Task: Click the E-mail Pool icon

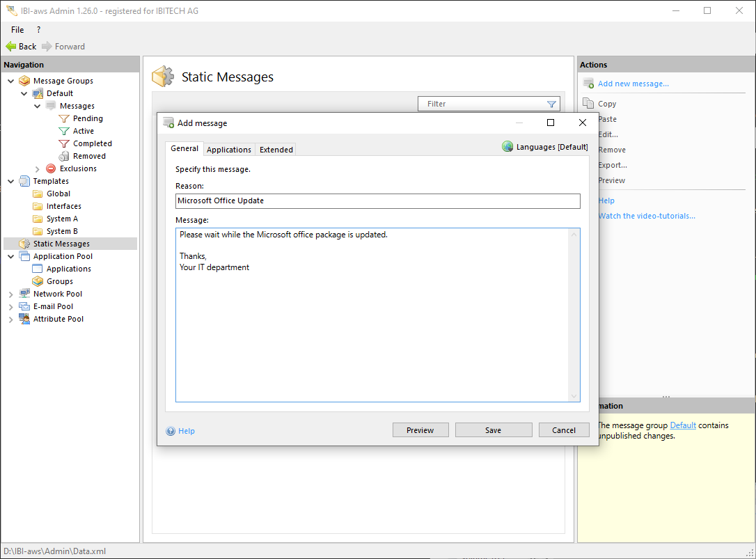Action: (x=25, y=306)
